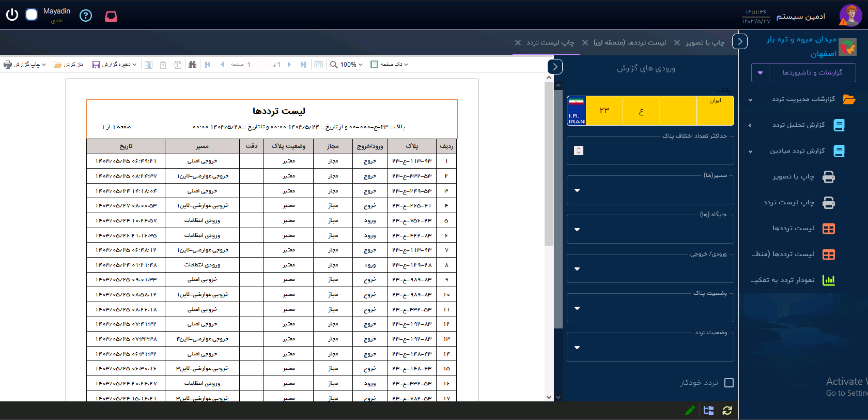Click the binoculars search icon in the report toolbar
The image size is (868, 420).
coord(192,65)
